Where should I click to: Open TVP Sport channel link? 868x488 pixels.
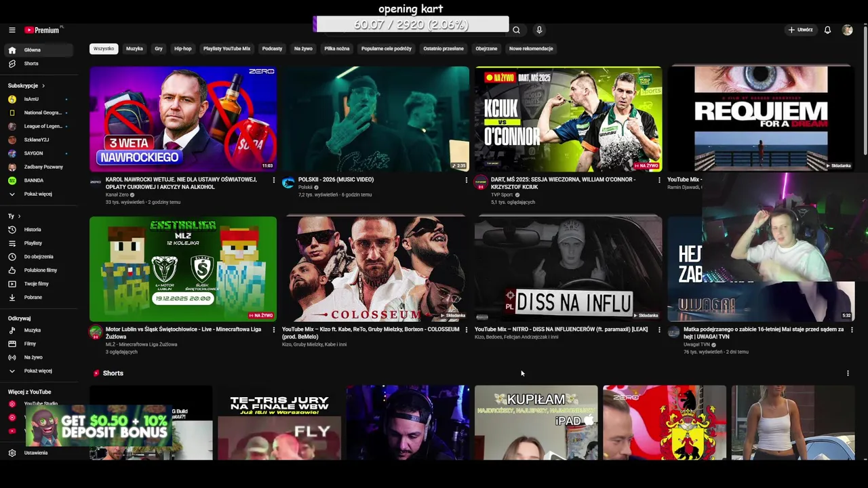pyautogui.click(x=502, y=195)
